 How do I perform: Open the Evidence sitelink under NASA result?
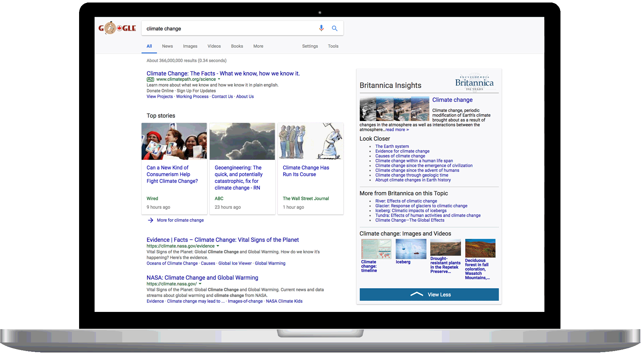tap(155, 301)
